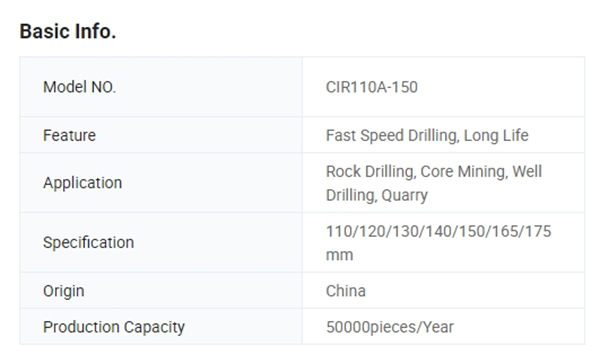Image resolution: width=600 pixels, height=364 pixels.
Task: Click the mm unit text
Action: (x=339, y=256)
